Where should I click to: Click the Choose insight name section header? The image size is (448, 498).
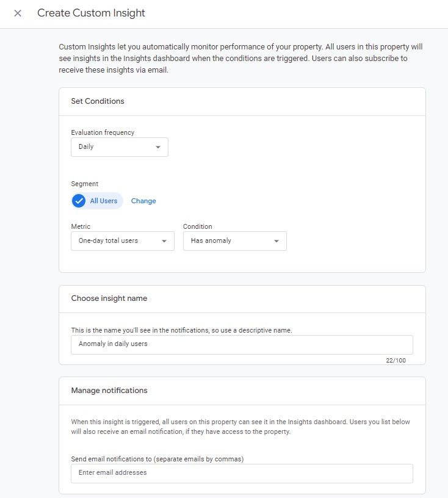[x=109, y=298]
